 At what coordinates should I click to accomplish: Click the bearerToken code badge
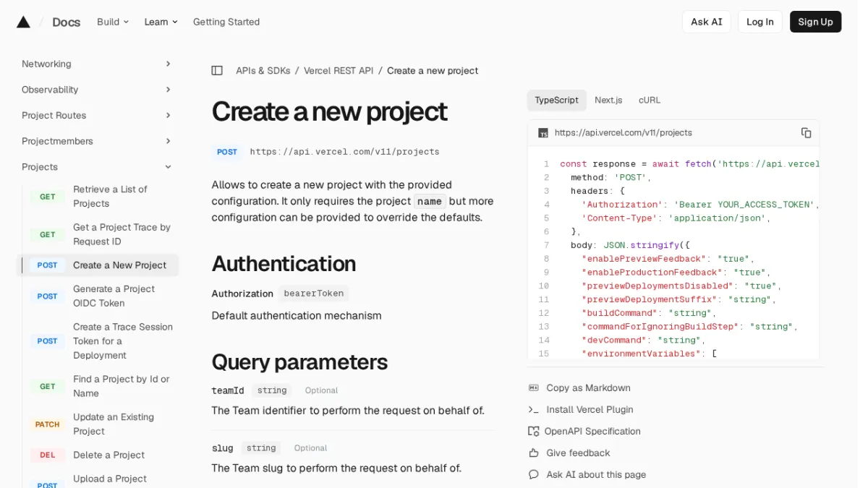pyautogui.click(x=313, y=294)
